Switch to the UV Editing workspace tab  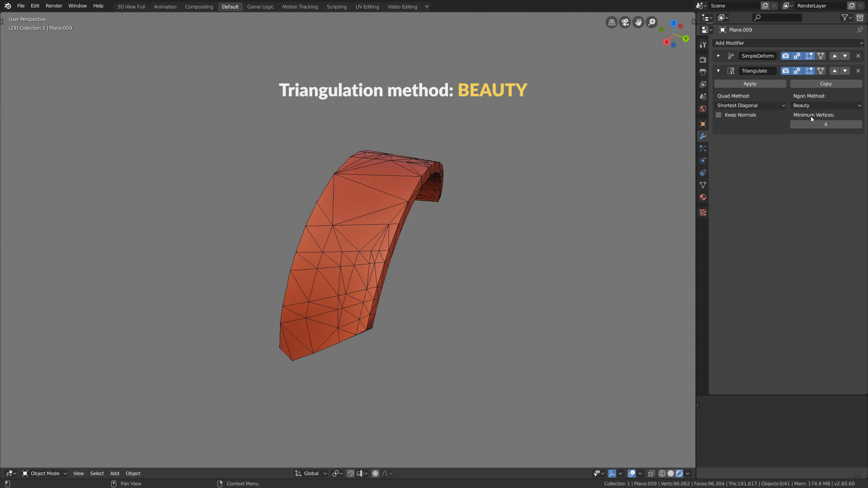pyautogui.click(x=367, y=6)
